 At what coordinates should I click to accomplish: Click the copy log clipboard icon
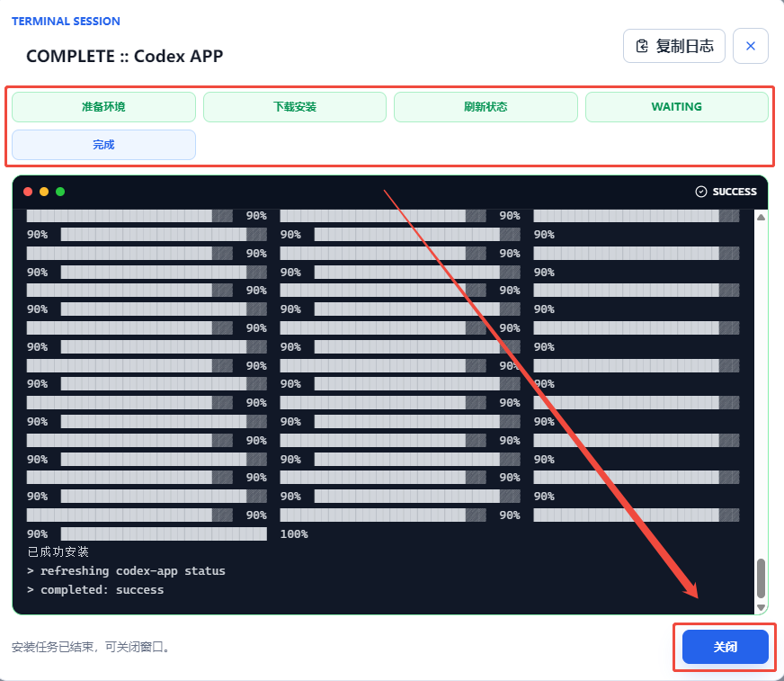tap(642, 46)
